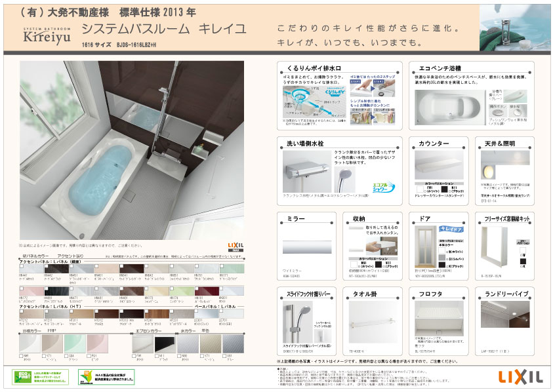Tick the P91 pink bathtub color checkbox
Screen dimensions: 555x392
(89, 356)
